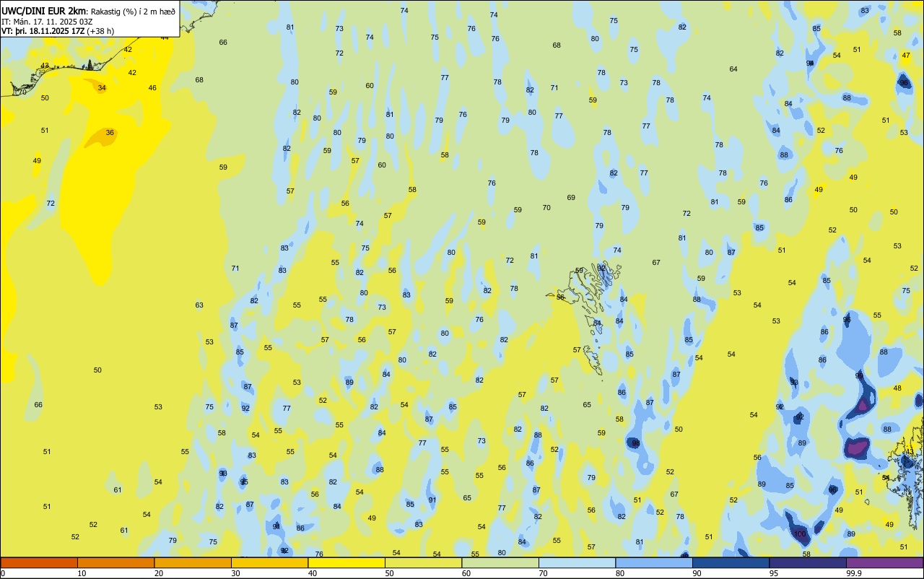Pick the 40–50 bright yellow legend swatch

pos(346,562)
